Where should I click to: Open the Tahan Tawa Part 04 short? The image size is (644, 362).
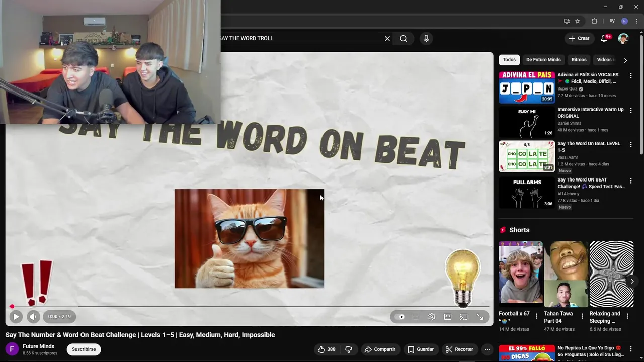pyautogui.click(x=566, y=274)
